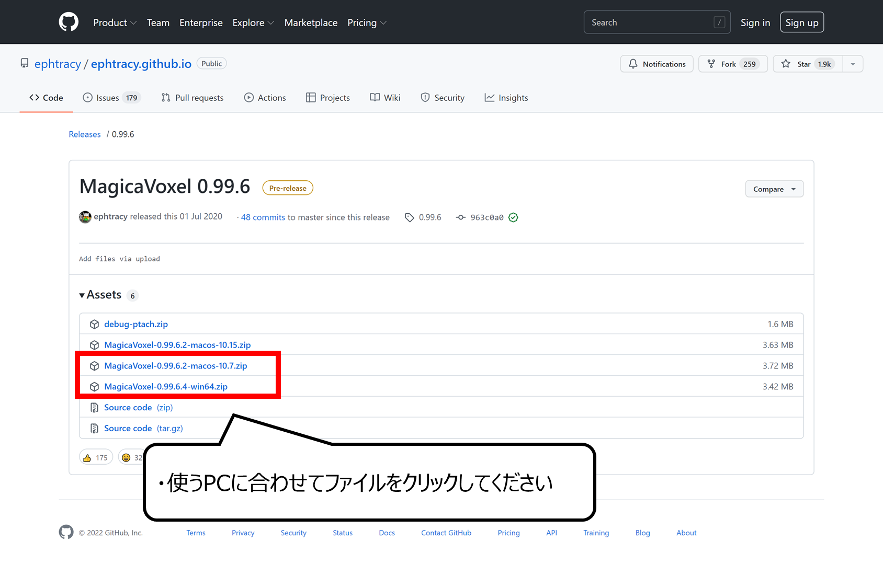The width and height of the screenshot is (883, 588).
Task: Click package icon beside macos-10.15.zip
Action: click(94, 345)
